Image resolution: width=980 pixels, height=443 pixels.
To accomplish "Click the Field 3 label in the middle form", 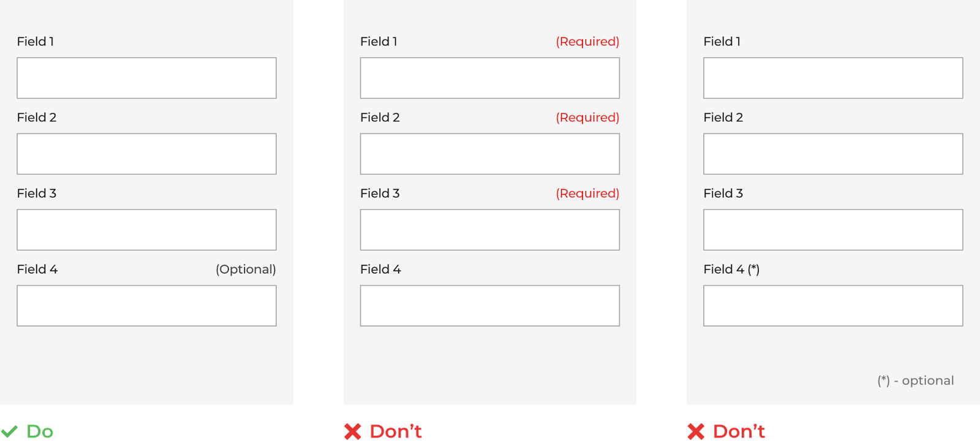I will tap(380, 193).
